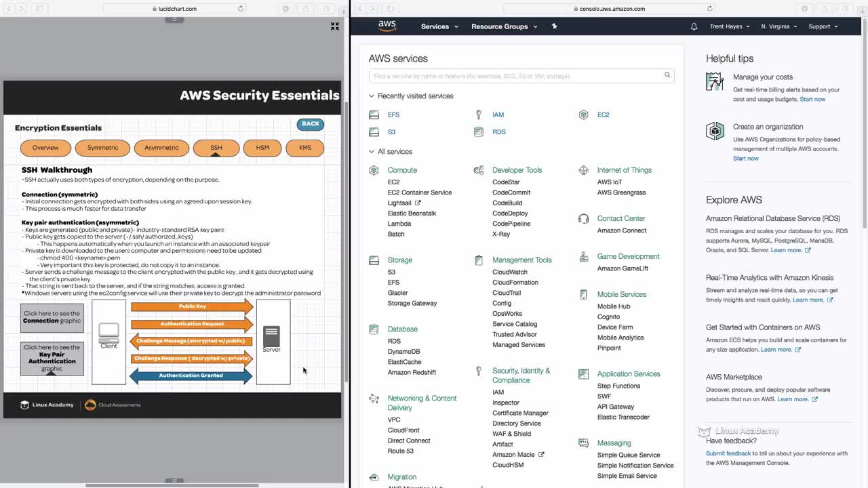
Task: Open Lightsail under Compute
Action: pos(399,203)
